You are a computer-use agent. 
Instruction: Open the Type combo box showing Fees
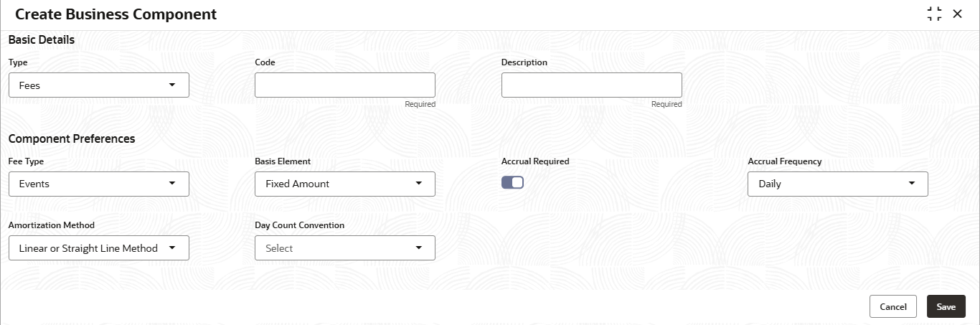pos(99,85)
